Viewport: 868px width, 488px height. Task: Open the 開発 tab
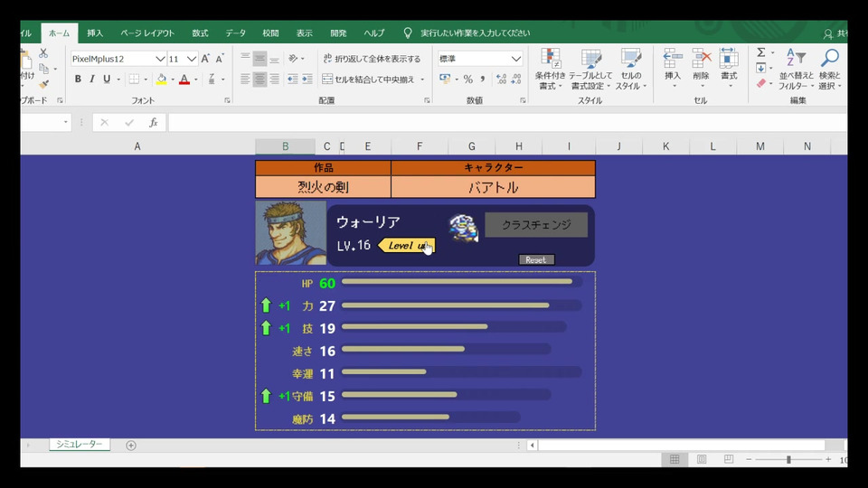point(338,33)
